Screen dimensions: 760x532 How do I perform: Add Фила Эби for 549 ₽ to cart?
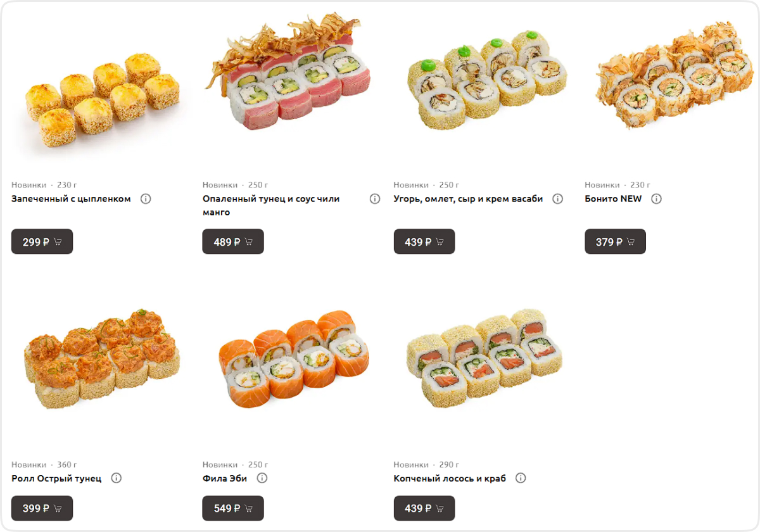pyautogui.click(x=233, y=508)
